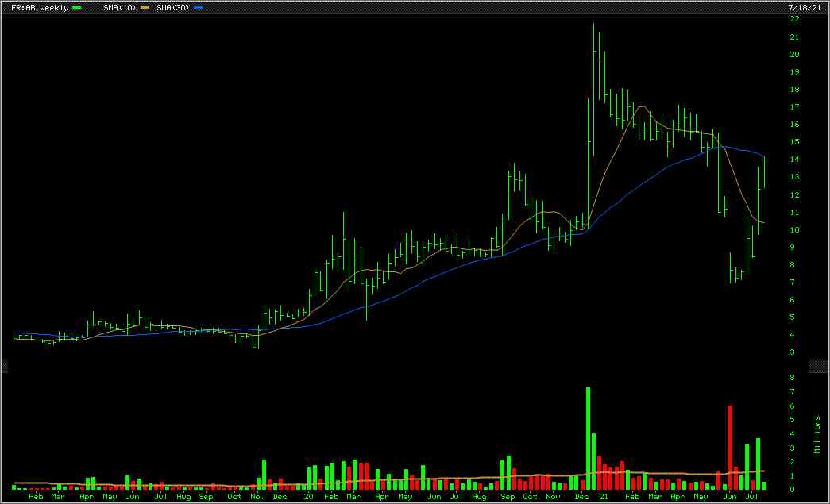Click the 22 price axis label
Viewport: 830px width, 504px height.
point(794,18)
